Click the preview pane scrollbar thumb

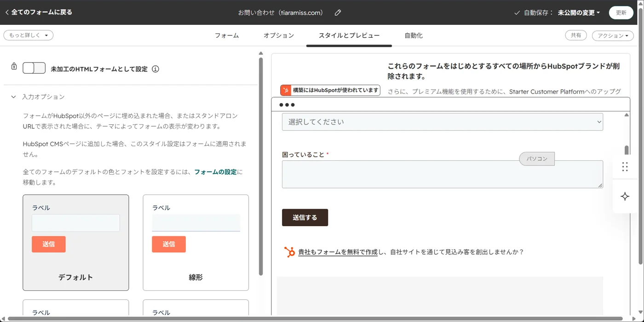pyautogui.click(x=627, y=150)
